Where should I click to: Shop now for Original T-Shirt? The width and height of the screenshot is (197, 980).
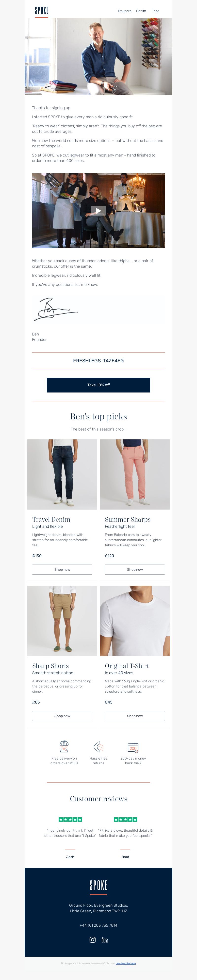[135, 716]
